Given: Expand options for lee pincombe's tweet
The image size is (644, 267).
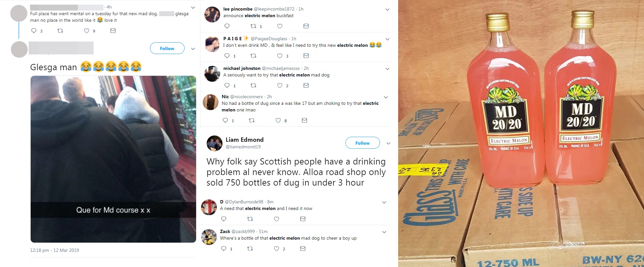Looking at the screenshot, I should tap(387, 10).
